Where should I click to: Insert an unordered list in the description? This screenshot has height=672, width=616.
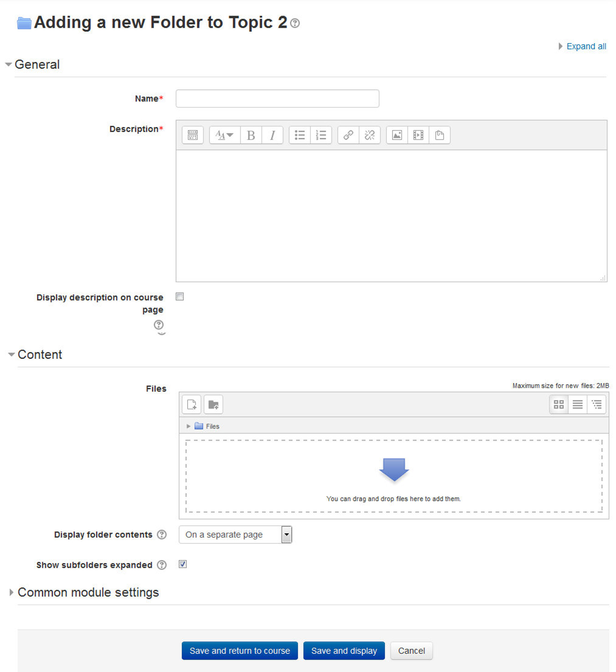[300, 135]
